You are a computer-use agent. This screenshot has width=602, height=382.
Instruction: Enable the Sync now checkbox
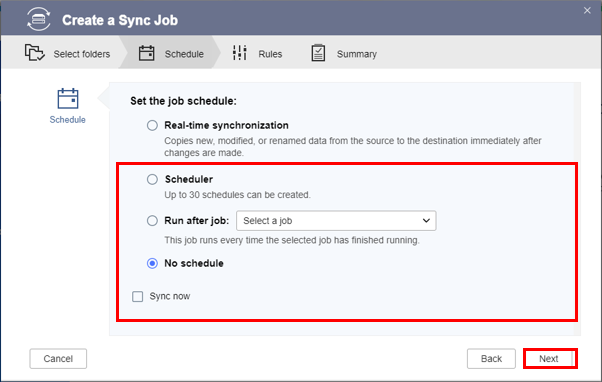point(137,296)
